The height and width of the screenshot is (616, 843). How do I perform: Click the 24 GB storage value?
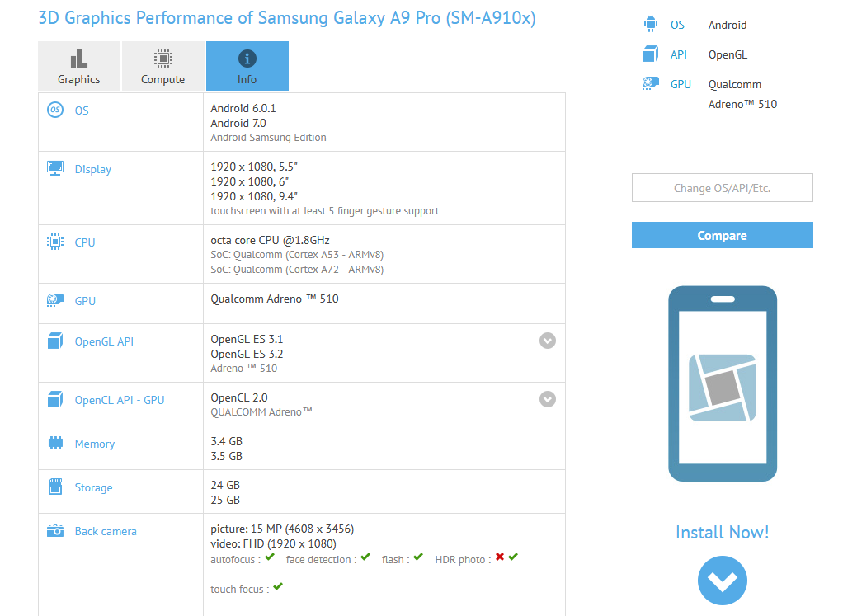[225, 485]
